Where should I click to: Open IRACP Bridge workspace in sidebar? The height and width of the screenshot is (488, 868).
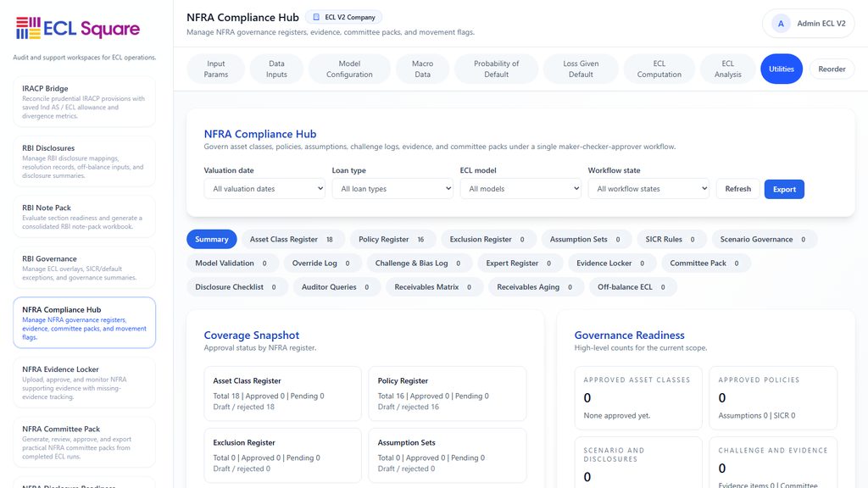pyautogui.click(x=84, y=102)
